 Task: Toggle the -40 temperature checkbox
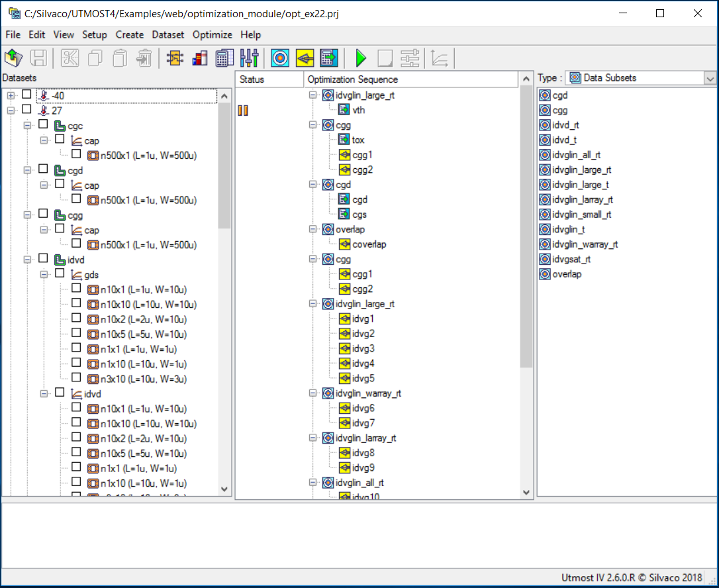26,95
